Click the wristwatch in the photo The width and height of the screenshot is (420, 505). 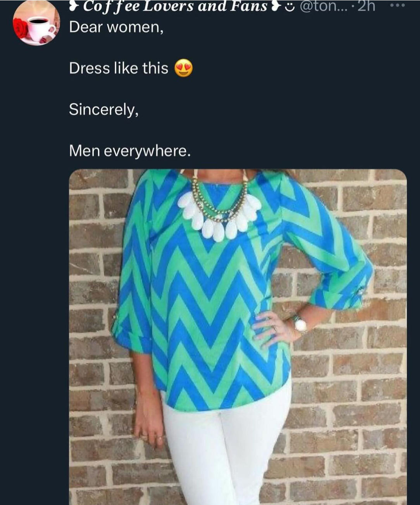click(300, 324)
